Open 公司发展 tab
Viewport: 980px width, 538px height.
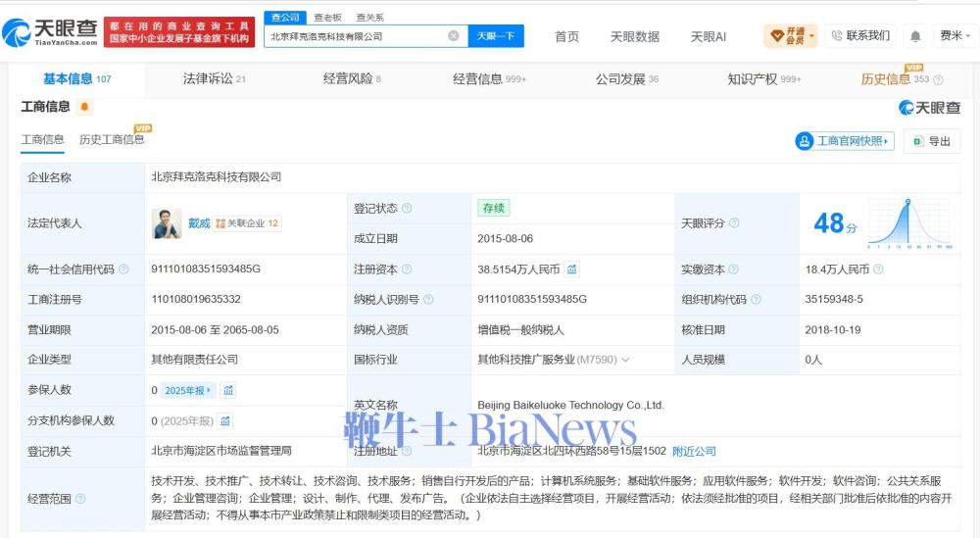click(x=627, y=79)
